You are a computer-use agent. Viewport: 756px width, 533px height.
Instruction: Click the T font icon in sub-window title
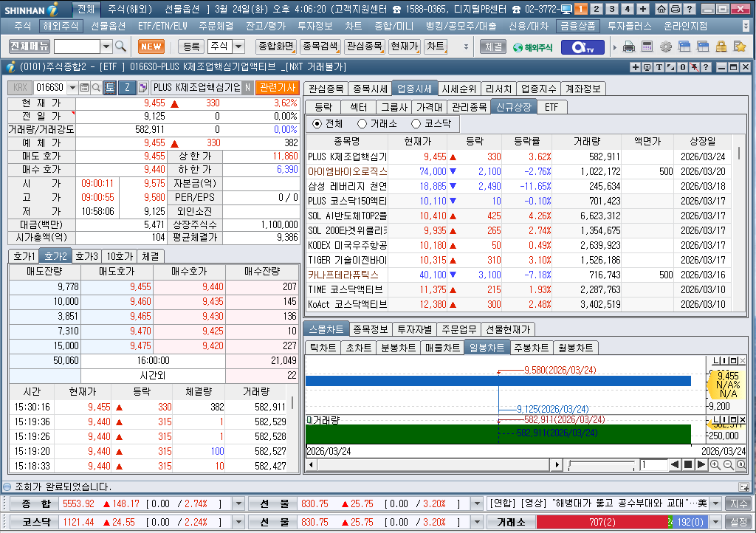659,67
